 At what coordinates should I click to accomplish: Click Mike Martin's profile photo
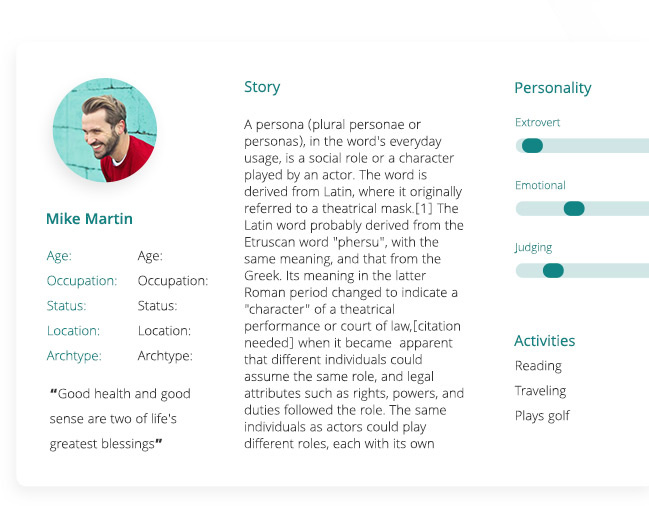pyautogui.click(x=104, y=130)
